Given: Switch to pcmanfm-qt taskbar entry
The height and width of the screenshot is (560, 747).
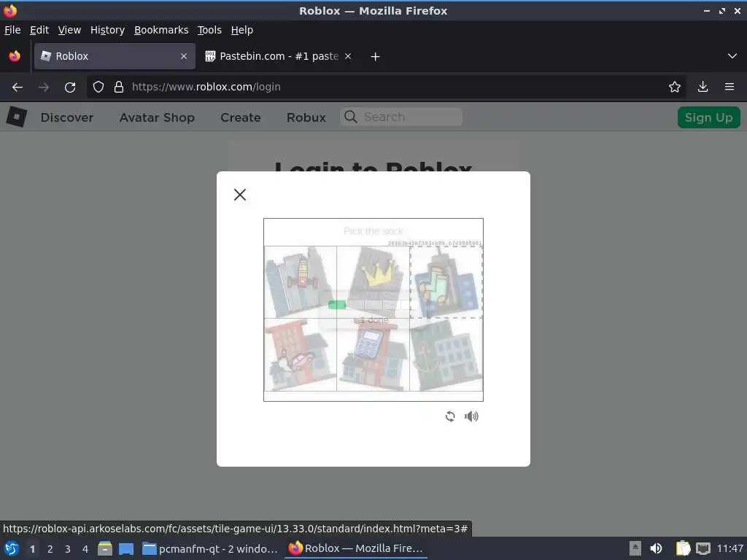Looking at the screenshot, I should (x=210, y=548).
